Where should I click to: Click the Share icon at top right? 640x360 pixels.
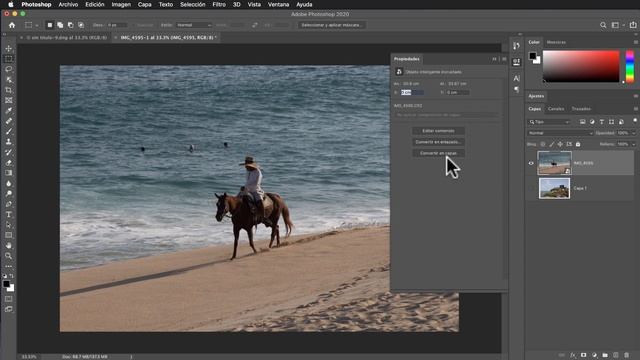click(633, 25)
